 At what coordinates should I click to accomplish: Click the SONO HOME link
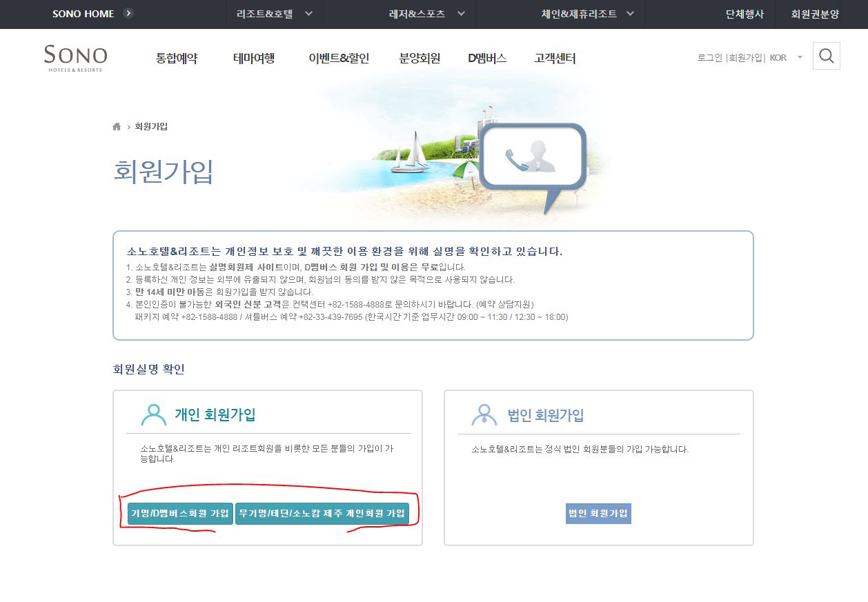click(x=83, y=14)
